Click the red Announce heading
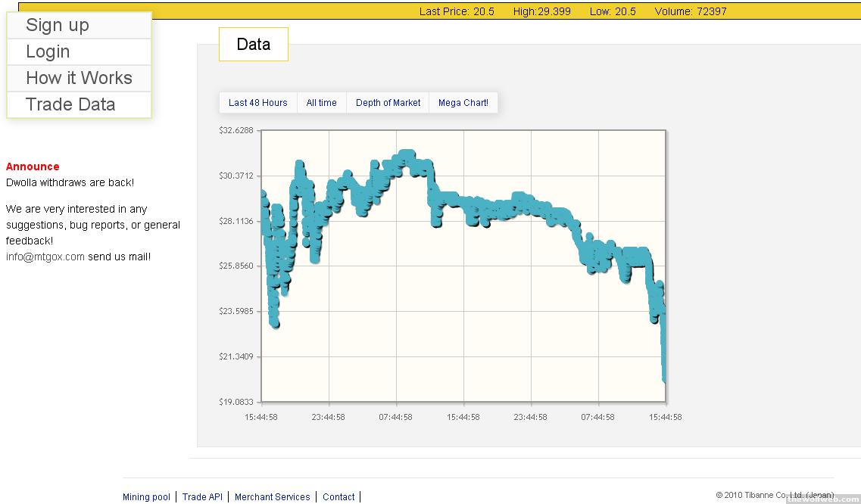 [x=33, y=166]
